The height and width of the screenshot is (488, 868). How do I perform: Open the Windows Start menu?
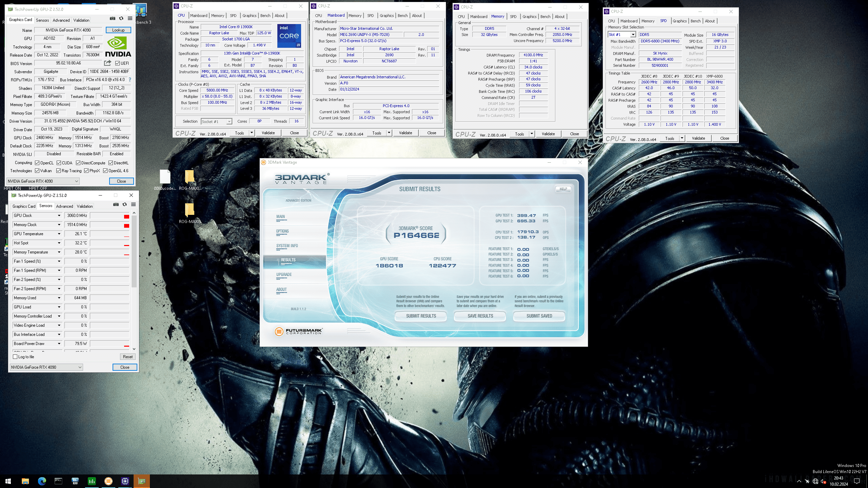8,481
